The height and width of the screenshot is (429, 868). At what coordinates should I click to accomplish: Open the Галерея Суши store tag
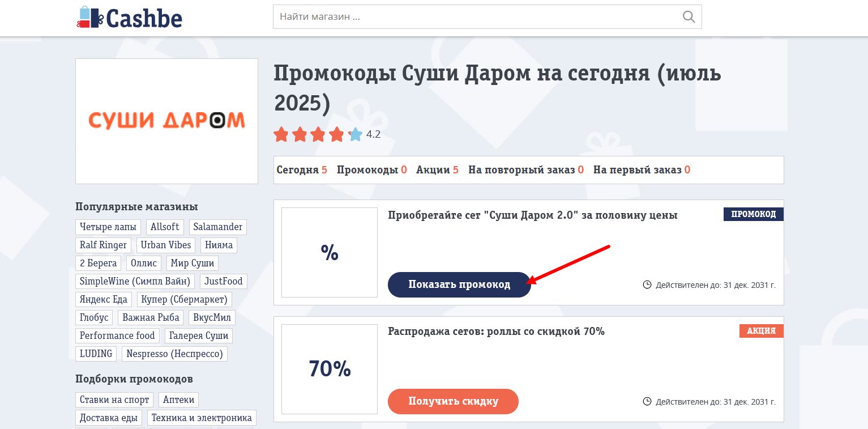click(199, 335)
